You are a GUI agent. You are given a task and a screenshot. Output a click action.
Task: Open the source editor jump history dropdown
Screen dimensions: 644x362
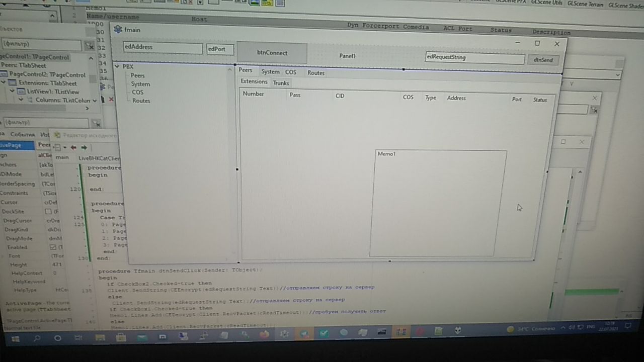click(x=65, y=147)
